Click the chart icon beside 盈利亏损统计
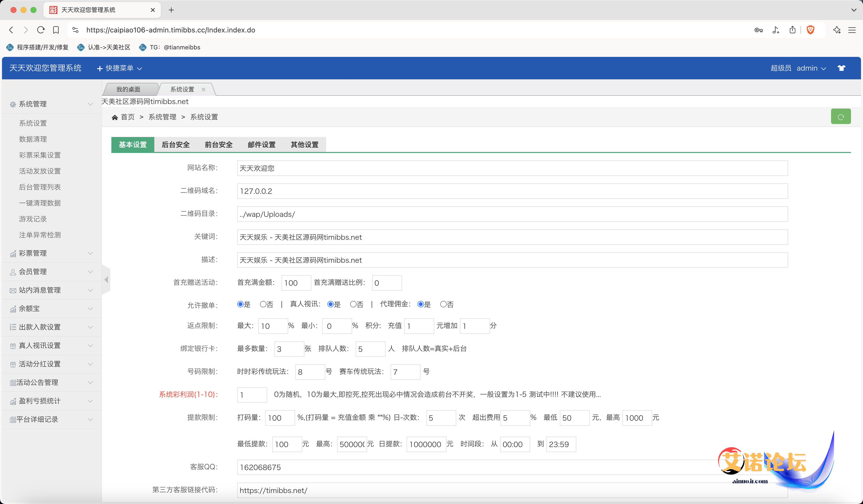The image size is (863, 504). (x=13, y=401)
